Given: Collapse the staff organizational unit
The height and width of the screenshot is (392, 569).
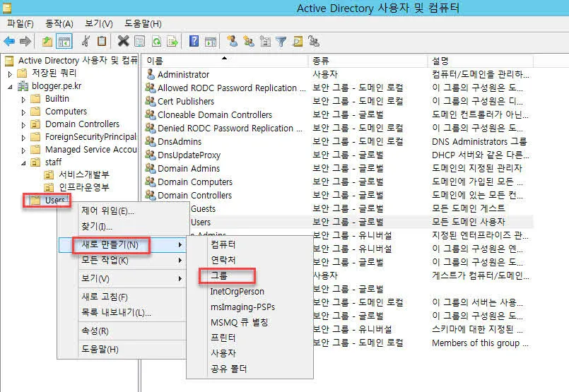Looking at the screenshot, I should pyautogui.click(x=23, y=162).
